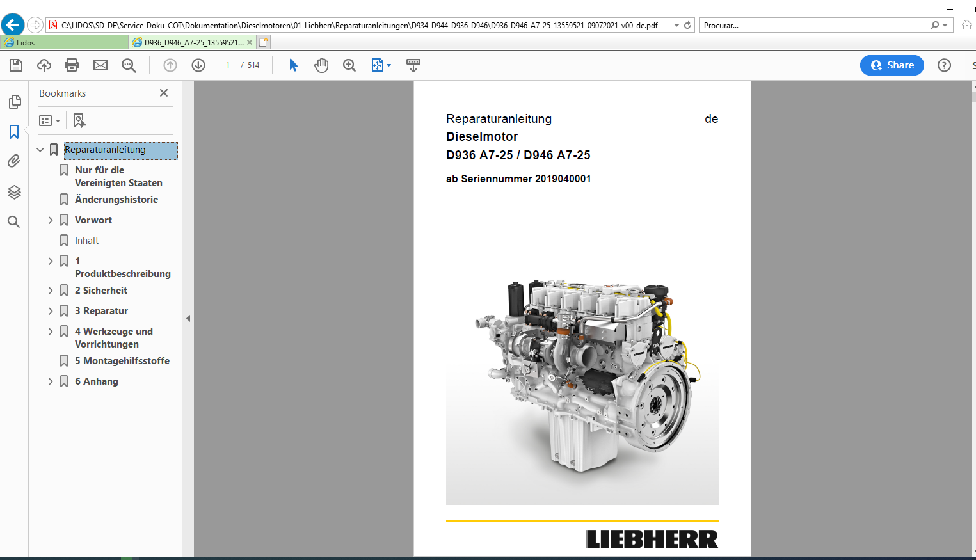Collapse the Reparaturanleitung bookmark tree
The image size is (976, 560).
[x=40, y=150]
